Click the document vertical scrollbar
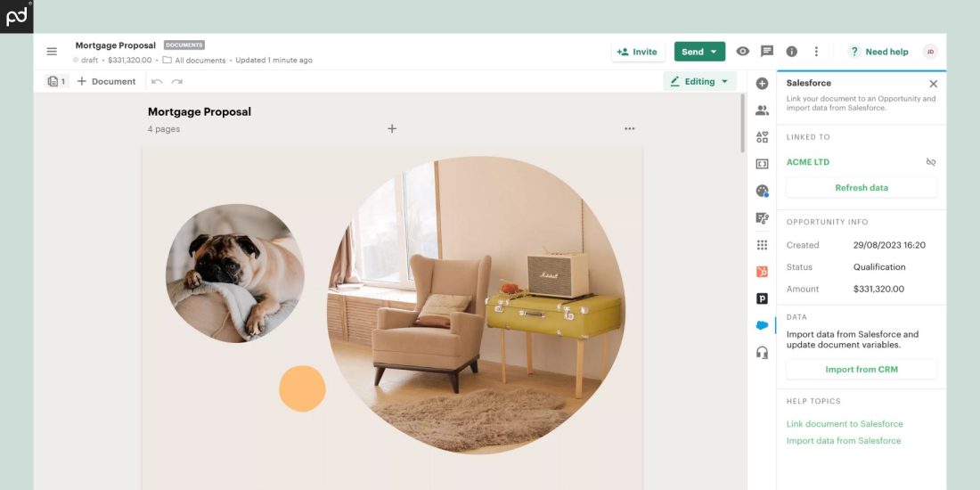 [x=742, y=124]
